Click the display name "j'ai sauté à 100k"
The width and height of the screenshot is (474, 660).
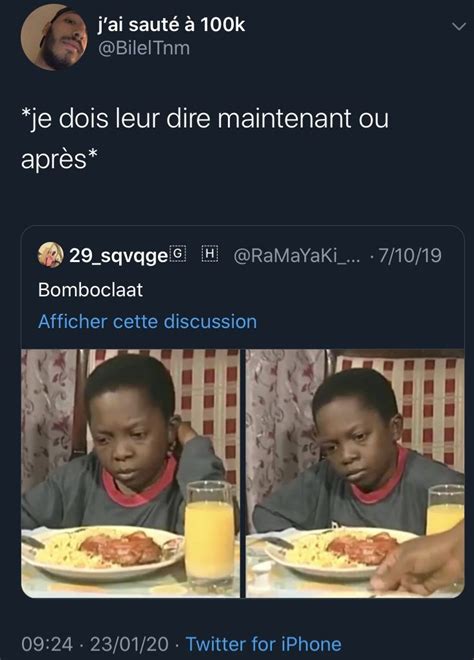pyautogui.click(x=171, y=24)
